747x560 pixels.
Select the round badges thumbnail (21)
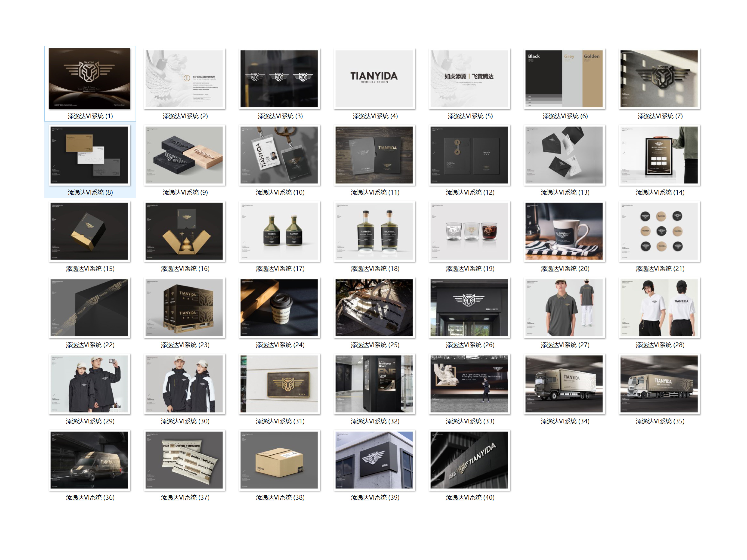[659, 231]
